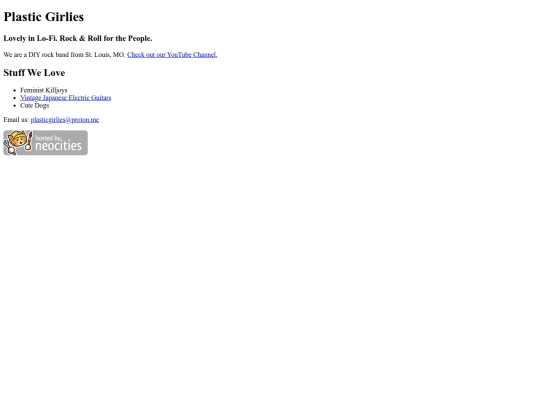This screenshot has height=405, width=540.
Task: Click the bullet before Cute Dogs
Action: coord(14,106)
